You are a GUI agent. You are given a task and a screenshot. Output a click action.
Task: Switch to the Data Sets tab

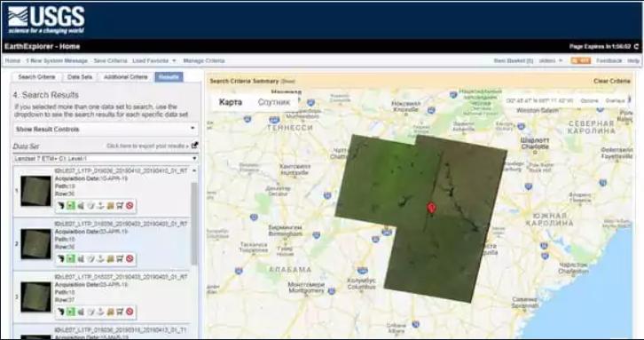(x=80, y=77)
